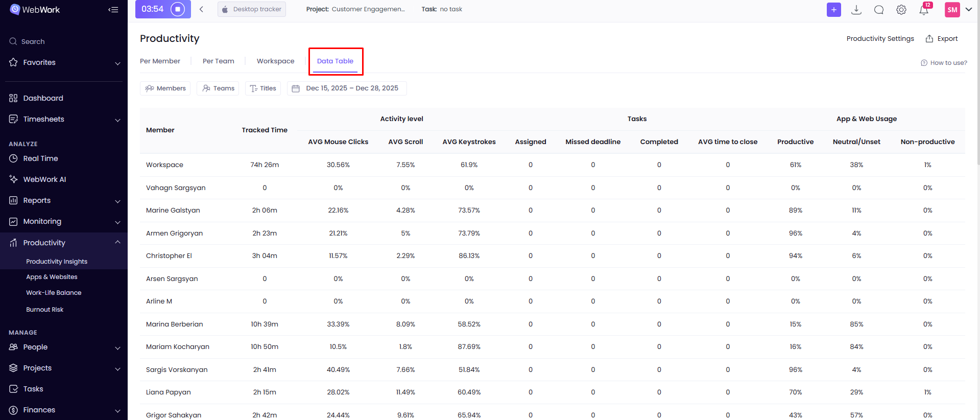Open the chat bubble icon
980x420 pixels.
tap(879, 10)
